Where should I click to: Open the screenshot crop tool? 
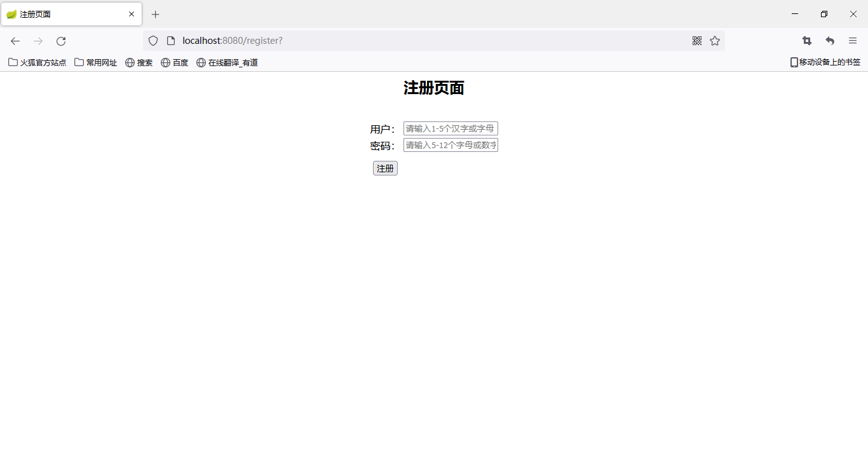click(807, 41)
